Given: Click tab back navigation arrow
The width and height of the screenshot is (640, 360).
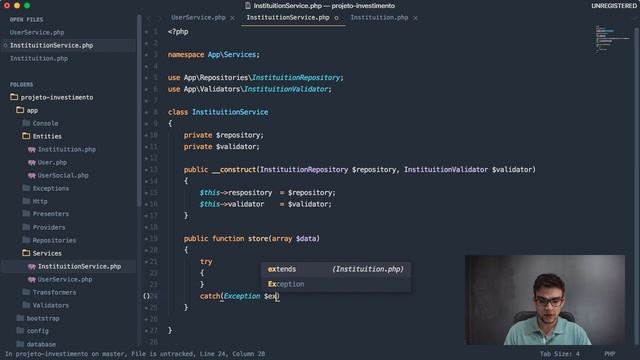Looking at the screenshot, I should click(149, 18).
